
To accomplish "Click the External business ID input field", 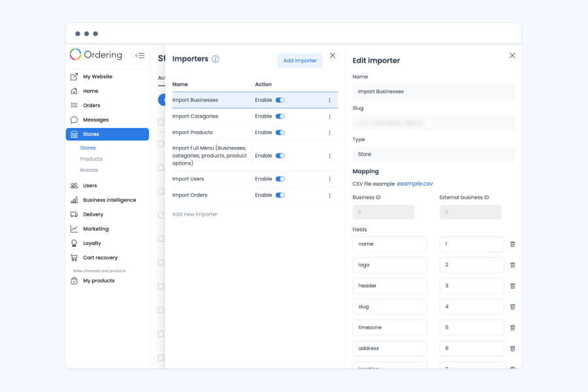I will [x=470, y=212].
